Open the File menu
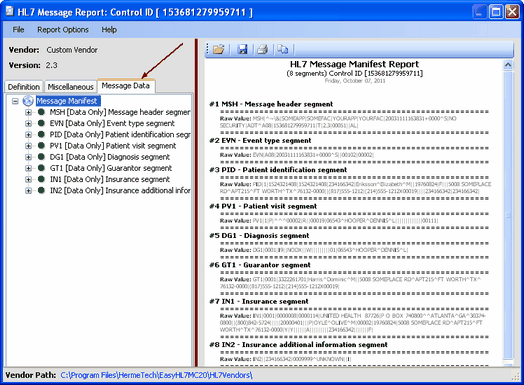 (x=18, y=30)
